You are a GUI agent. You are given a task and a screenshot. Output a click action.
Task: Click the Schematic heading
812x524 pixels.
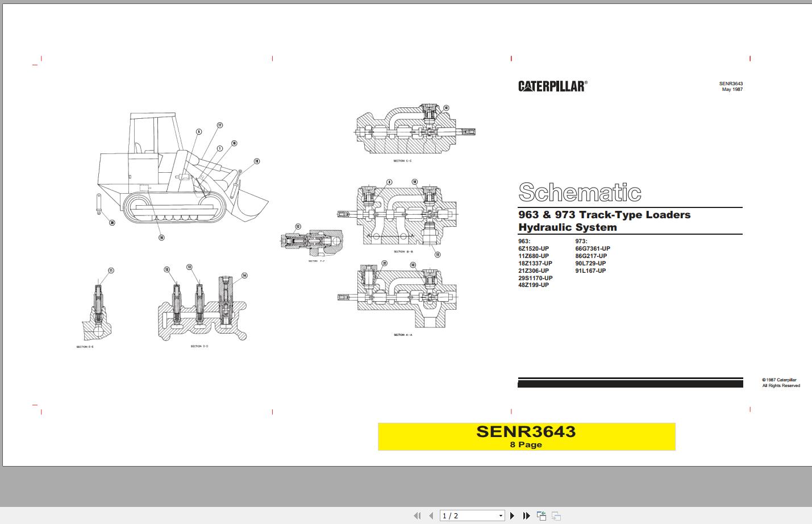579,193
